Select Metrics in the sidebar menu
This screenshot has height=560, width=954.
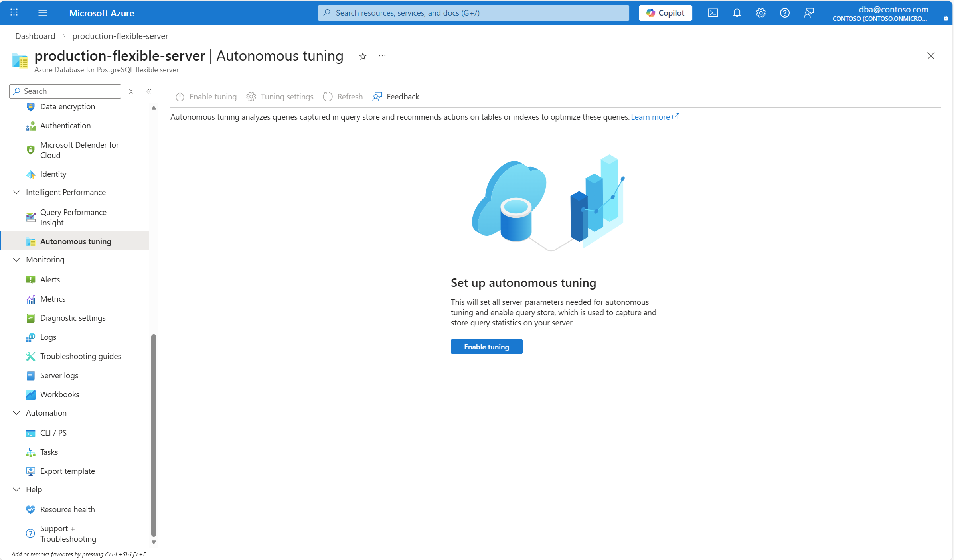tap(53, 299)
